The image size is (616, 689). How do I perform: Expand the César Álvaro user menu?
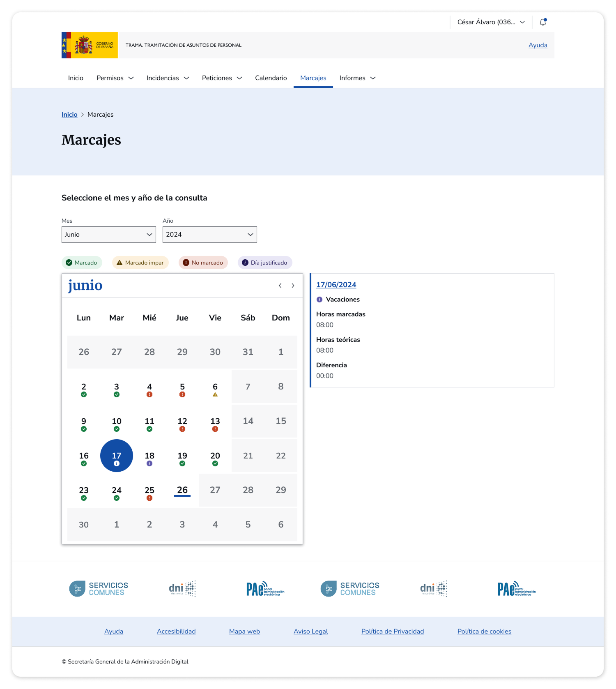[x=491, y=22]
